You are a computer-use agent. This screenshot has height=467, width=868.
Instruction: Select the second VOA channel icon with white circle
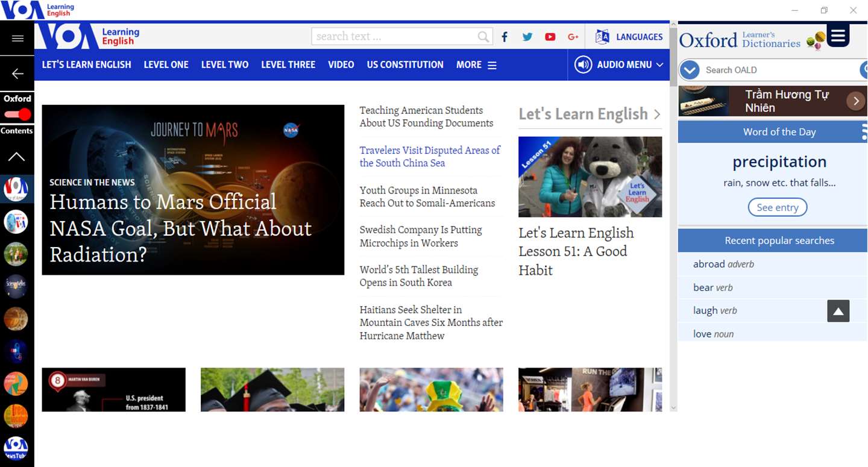coord(16,222)
